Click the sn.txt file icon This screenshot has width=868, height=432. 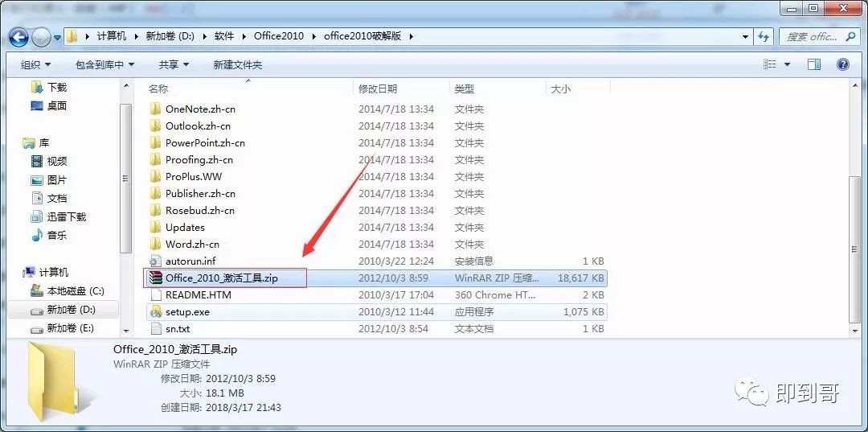pos(155,328)
